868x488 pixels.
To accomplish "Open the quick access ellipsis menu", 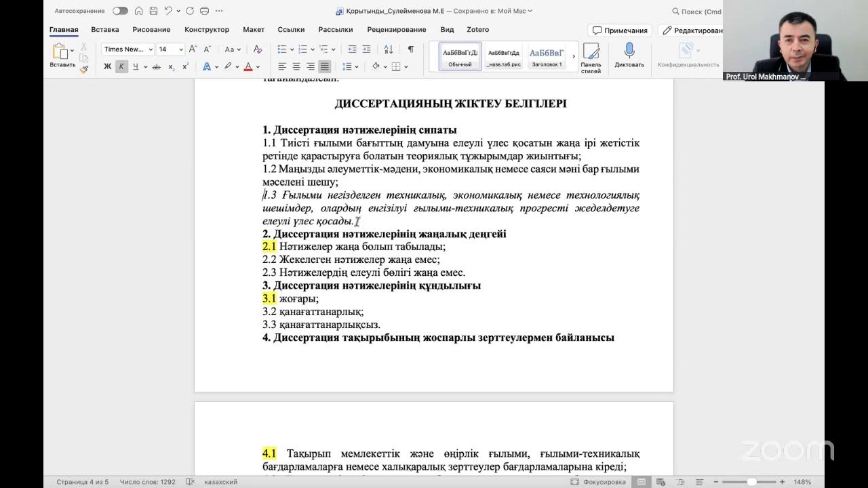I will click(x=220, y=11).
